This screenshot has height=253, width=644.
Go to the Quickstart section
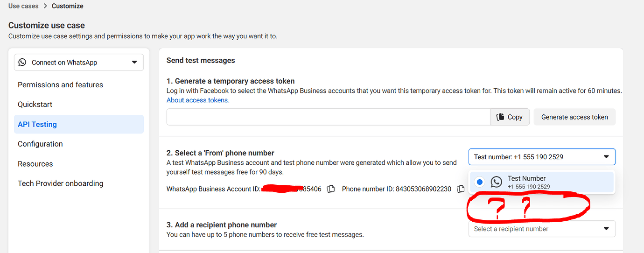tap(35, 105)
